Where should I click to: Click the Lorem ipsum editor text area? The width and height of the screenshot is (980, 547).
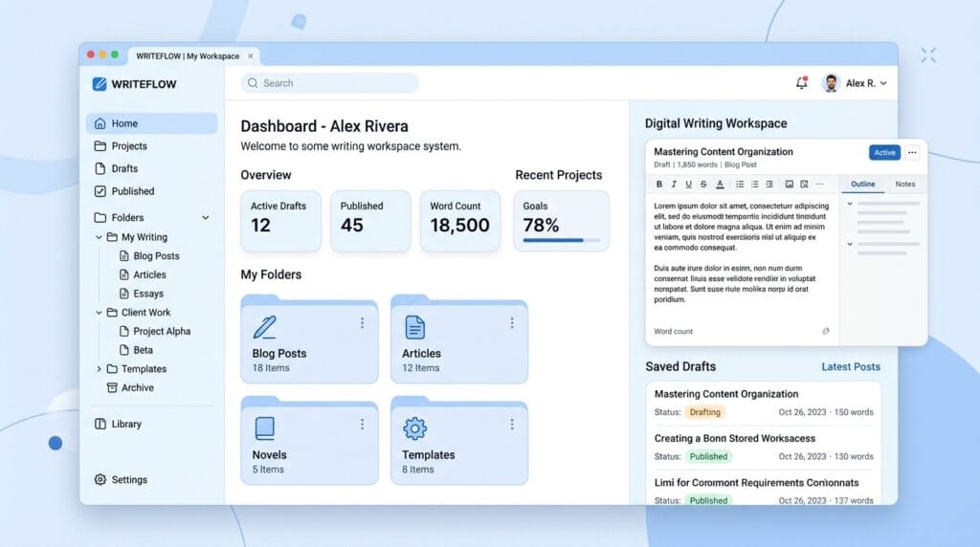click(742, 252)
